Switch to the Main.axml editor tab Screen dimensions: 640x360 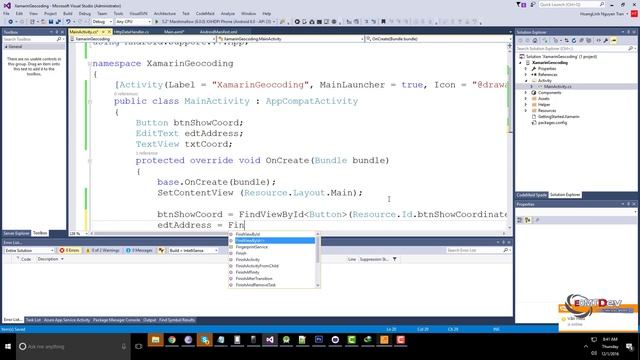174,31
